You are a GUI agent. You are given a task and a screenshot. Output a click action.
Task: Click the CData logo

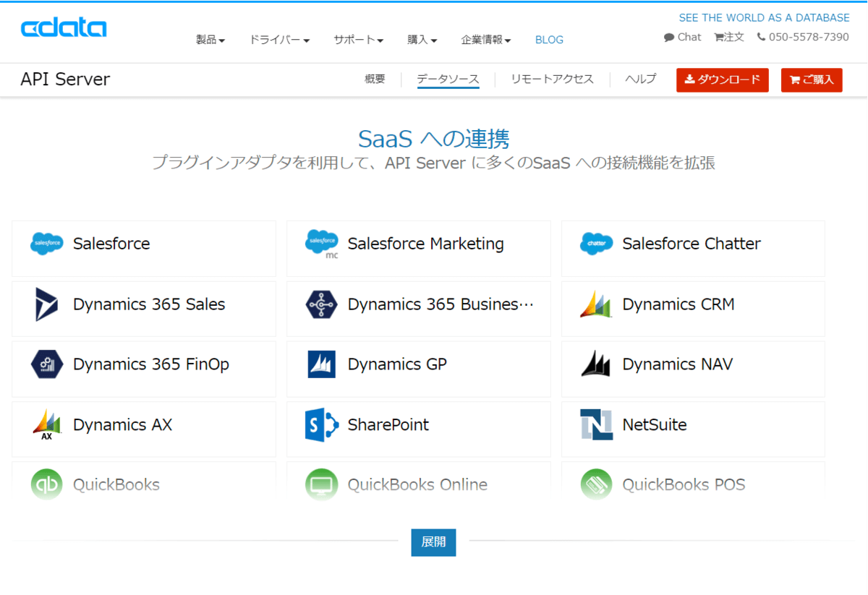(64, 28)
